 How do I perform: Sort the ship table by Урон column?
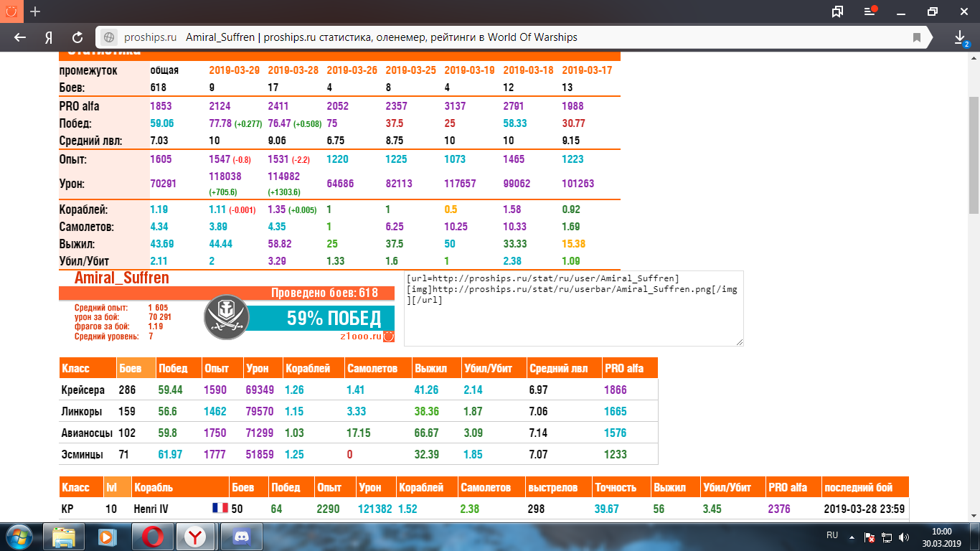click(x=370, y=487)
